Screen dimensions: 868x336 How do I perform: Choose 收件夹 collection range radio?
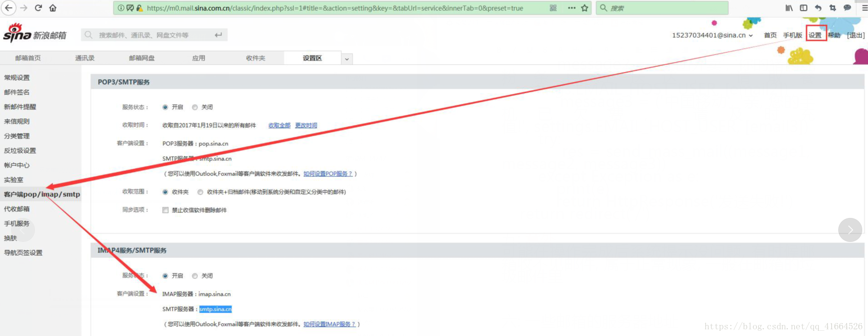(x=165, y=192)
